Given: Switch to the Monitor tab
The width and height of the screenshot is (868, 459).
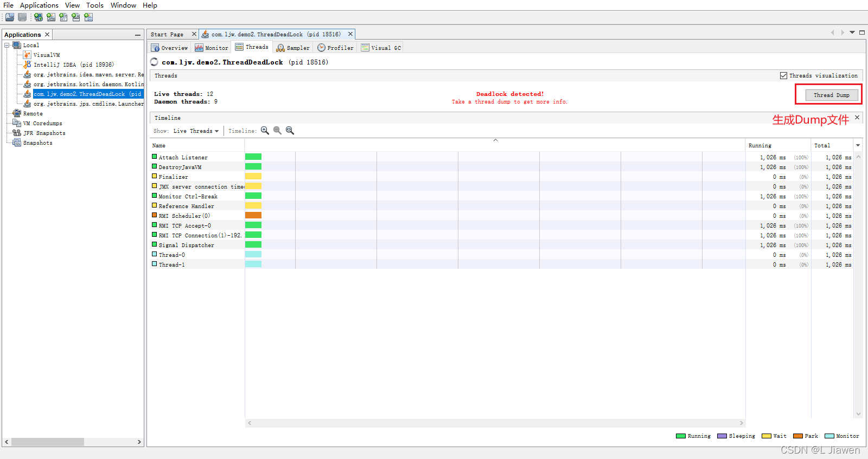Looking at the screenshot, I should pos(212,48).
